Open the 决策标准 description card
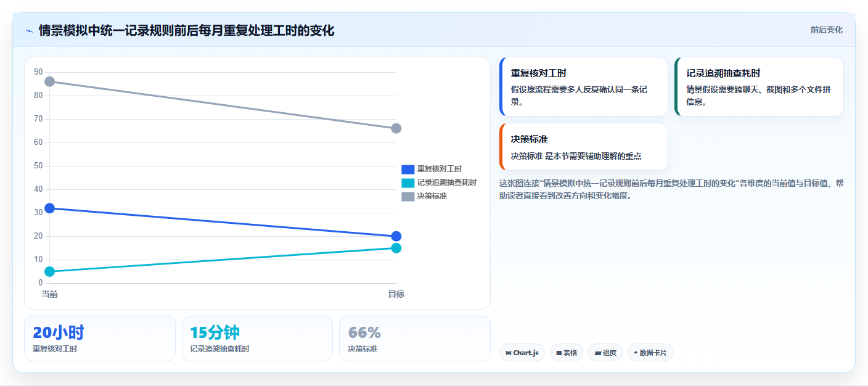The height and width of the screenshot is (386, 868). [583, 147]
